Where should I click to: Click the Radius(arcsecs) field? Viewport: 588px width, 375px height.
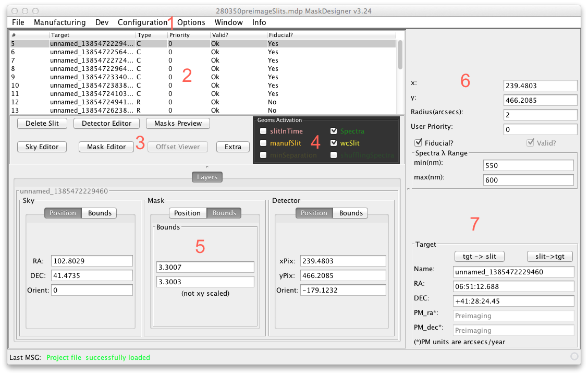(541, 115)
